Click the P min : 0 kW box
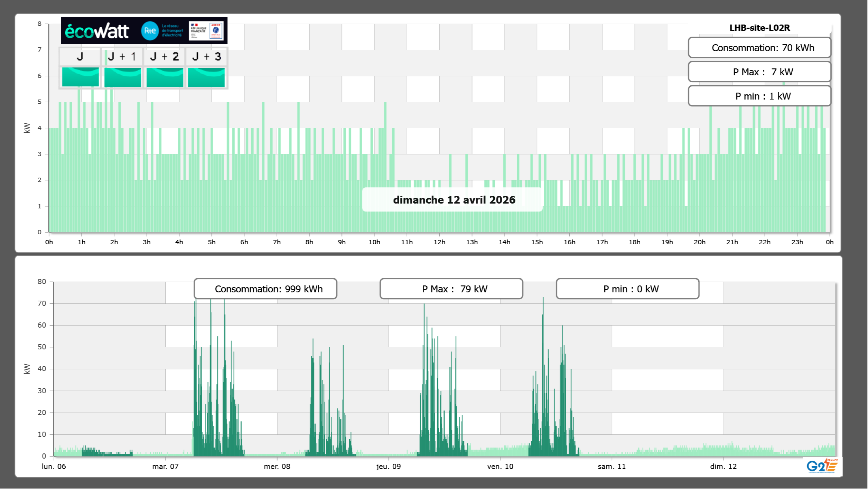 [627, 289]
